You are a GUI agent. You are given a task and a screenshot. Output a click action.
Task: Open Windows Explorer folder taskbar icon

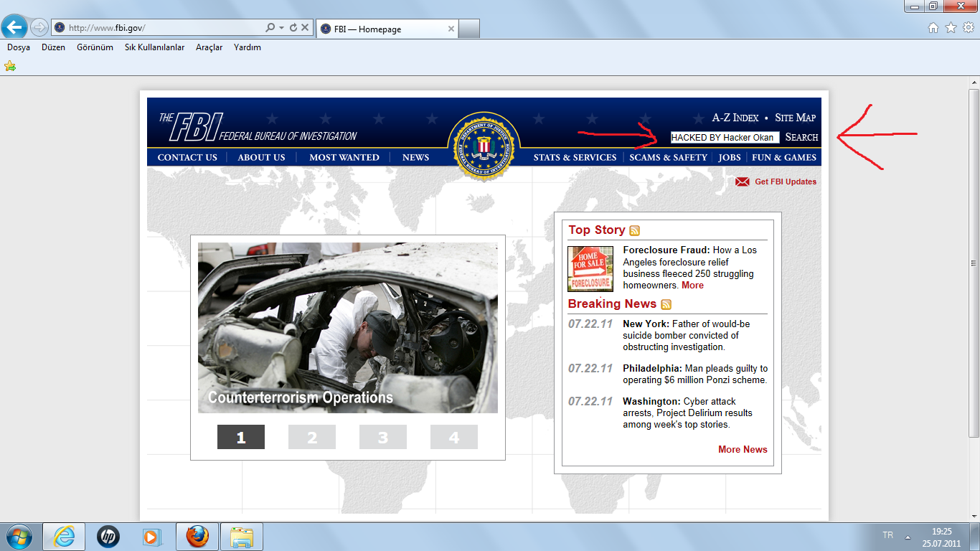click(242, 537)
